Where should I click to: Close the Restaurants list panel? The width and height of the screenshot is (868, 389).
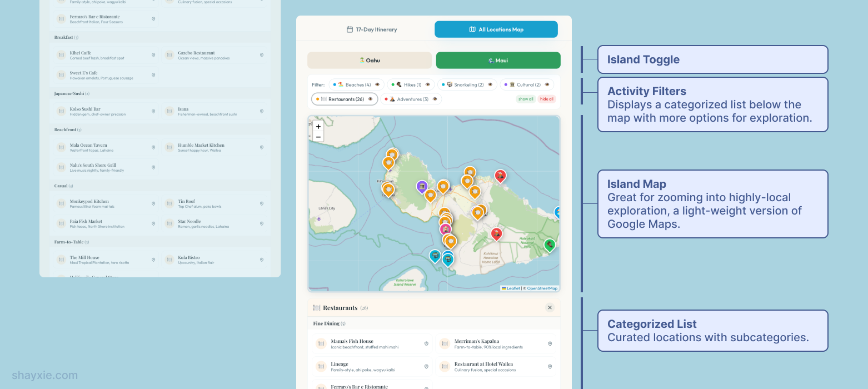click(550, 307)
